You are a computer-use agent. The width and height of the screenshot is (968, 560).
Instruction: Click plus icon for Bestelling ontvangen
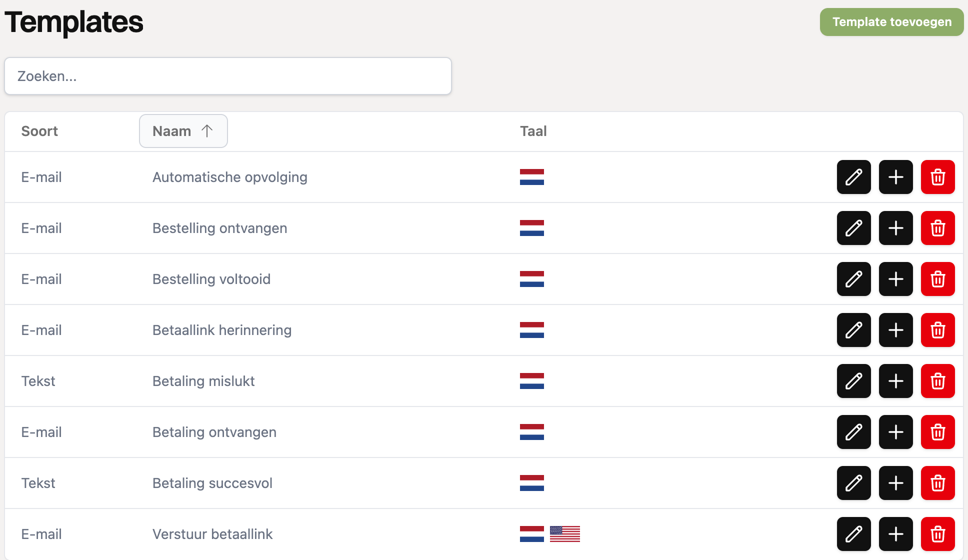click(896, 228)
